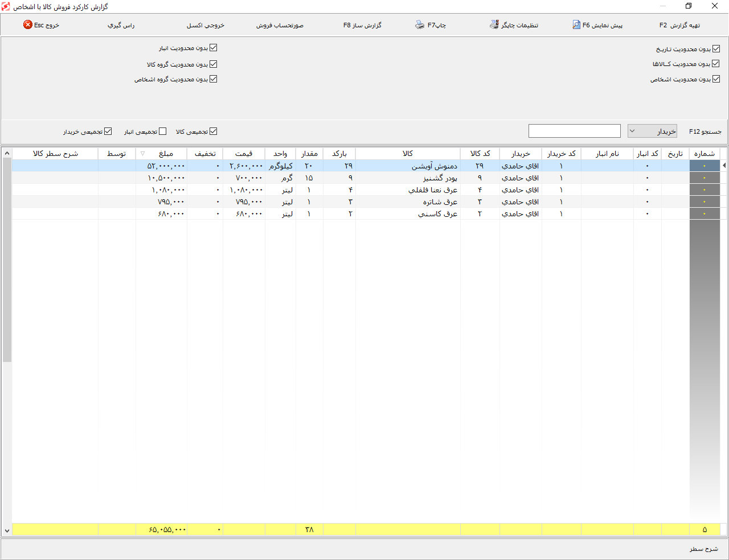Toggle بدون محدودیت انبار checkbox
The image size is (729, 560).
click(x=214, y=48)
